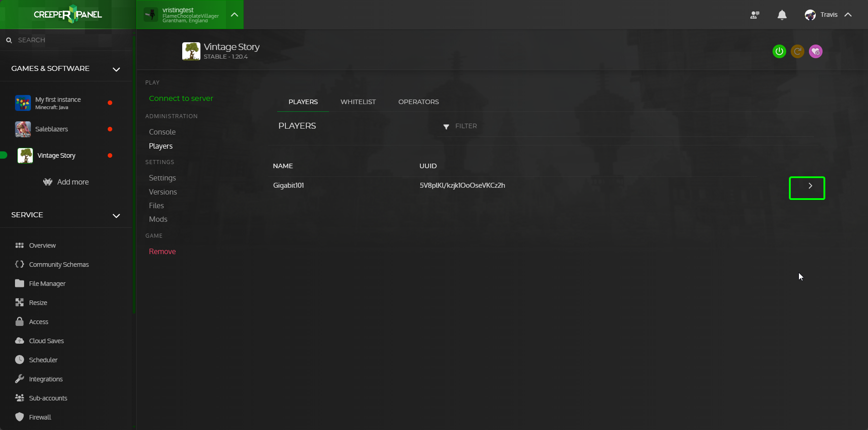This screenshot has width=868, height=430.
Task: Click the search magnifier icon
Action: pos(9,40)
